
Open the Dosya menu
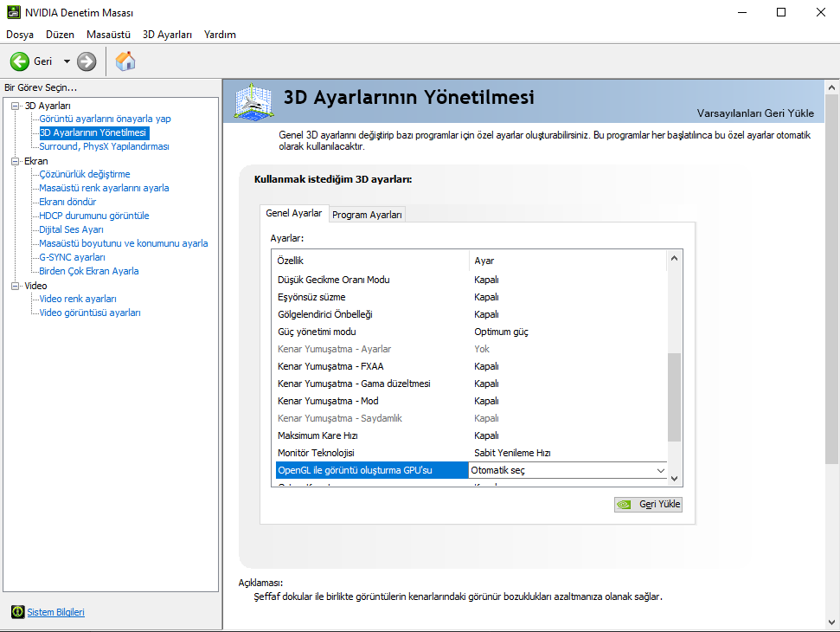pyautogui.click(x=20, y=35)
